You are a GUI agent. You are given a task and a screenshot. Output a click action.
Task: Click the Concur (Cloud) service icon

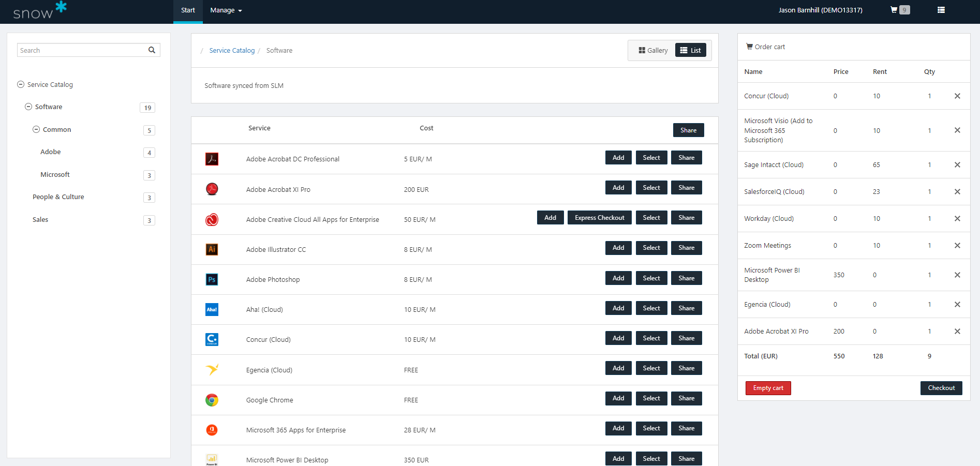tap(212, 339)
